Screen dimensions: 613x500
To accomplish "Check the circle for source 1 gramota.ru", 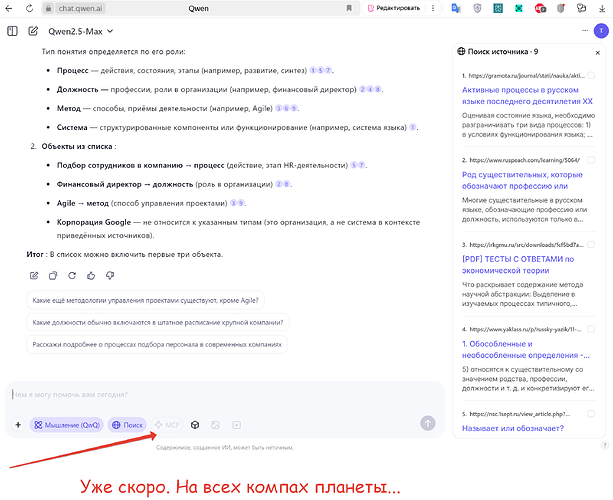I will coord(591,75).
